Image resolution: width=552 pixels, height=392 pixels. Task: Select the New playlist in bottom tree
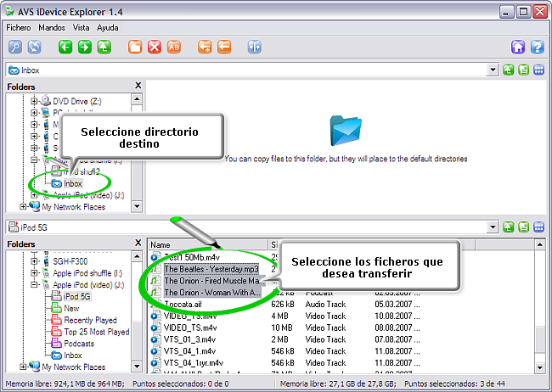click(x=71, y=308)
